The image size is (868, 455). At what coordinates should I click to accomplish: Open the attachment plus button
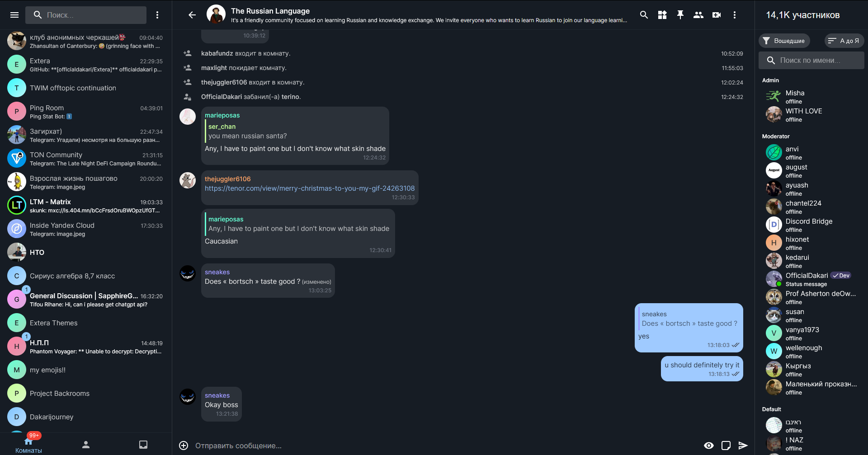[184, 446]
